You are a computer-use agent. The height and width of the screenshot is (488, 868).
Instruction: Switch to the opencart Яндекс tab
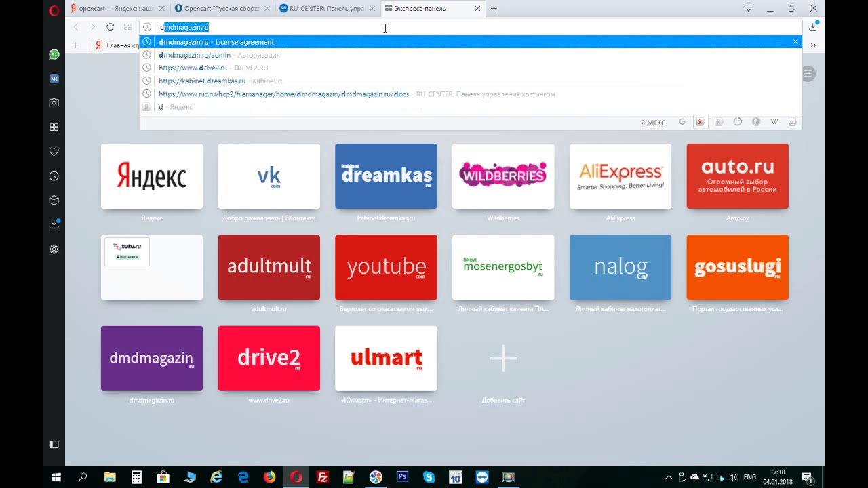tap(117, 9)
